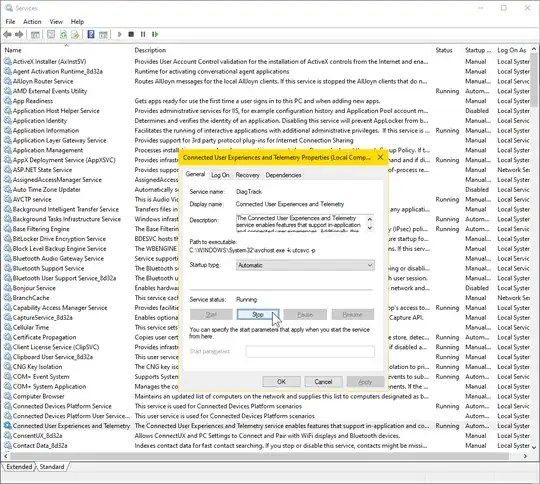Confirm the dialog with OK
The image size is (540, 484).
click(281, 382)
